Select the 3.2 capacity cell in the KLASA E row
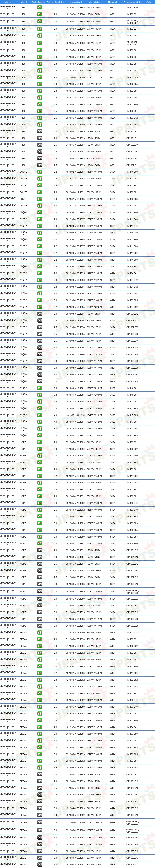Screen dimensions: 155x868 click(x=55, y=307)
